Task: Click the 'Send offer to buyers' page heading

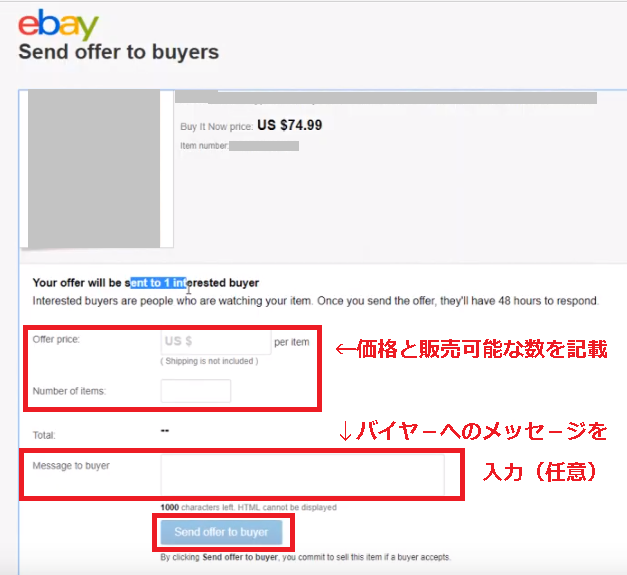Action: [x=119, y=52]
